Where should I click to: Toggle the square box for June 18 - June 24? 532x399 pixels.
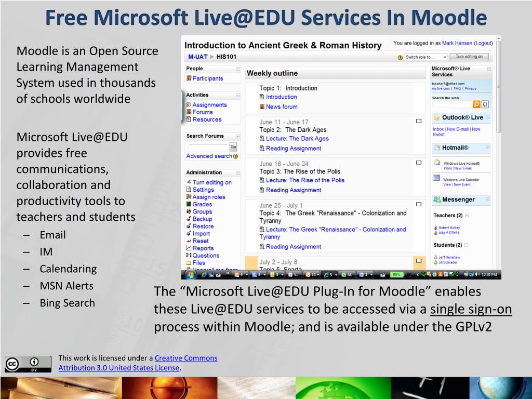[419, 163]
